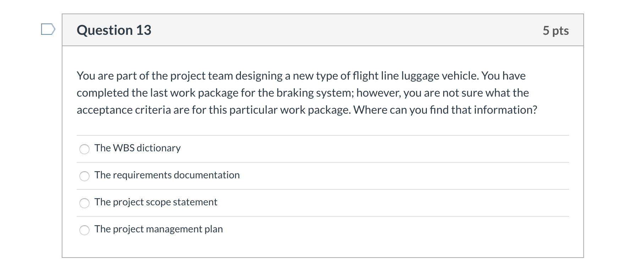644x270 pixels.
Task: Click the words 'flight line luggage vehicle'
Action: point(415,76)
